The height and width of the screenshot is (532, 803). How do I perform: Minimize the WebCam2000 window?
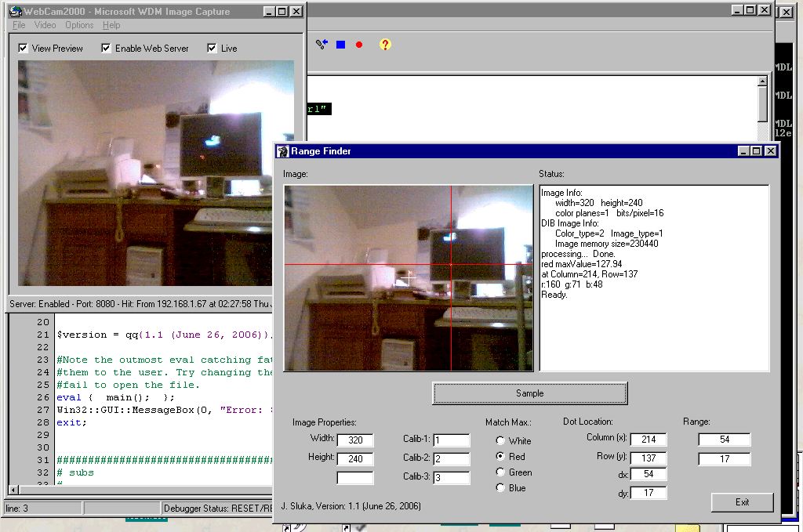tap(268, 12)
